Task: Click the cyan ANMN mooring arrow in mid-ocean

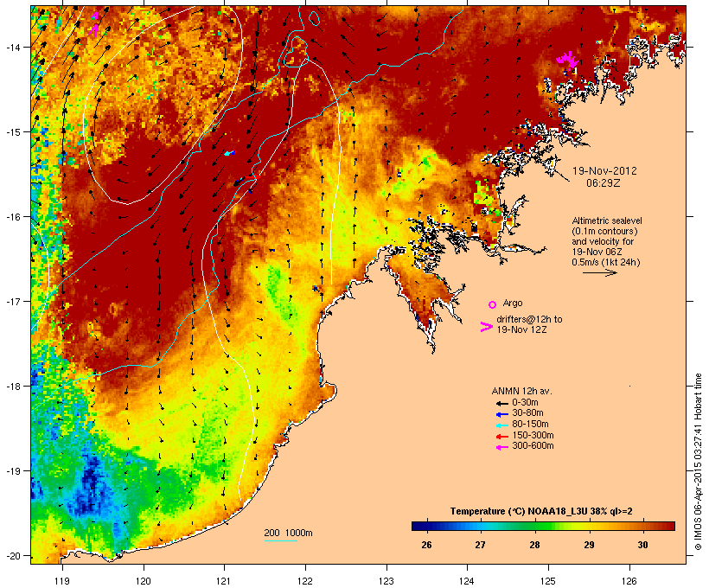Action: pyautogui.click(x=230, y=153)
